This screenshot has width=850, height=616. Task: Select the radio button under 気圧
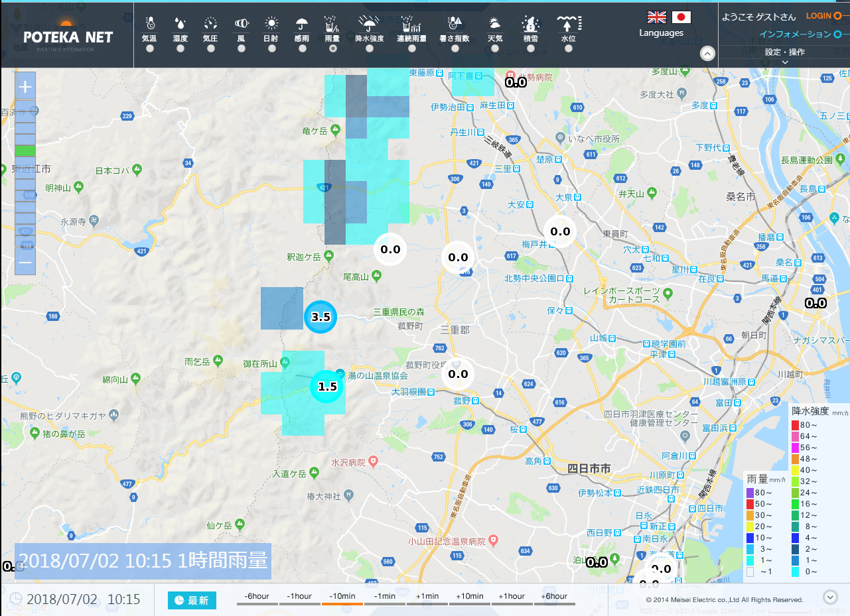click(x=210, y=48)
